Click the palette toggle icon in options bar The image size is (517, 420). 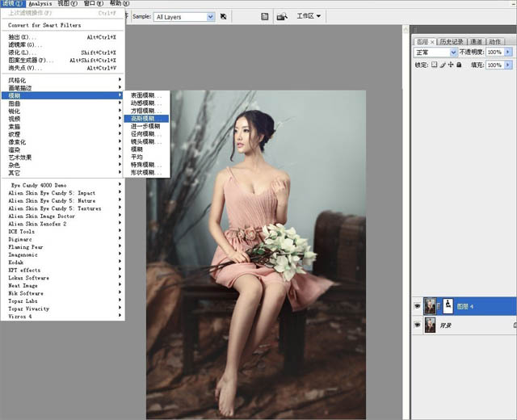264,16
